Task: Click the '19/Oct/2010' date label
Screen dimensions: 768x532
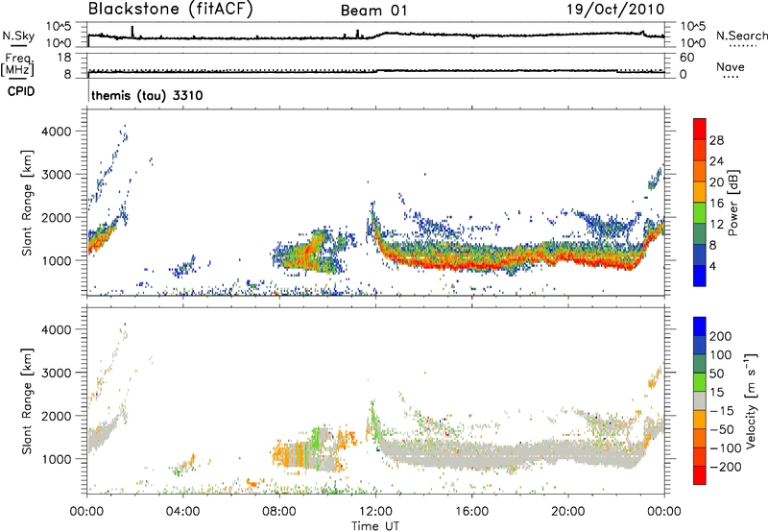Action: click(615, 10)
